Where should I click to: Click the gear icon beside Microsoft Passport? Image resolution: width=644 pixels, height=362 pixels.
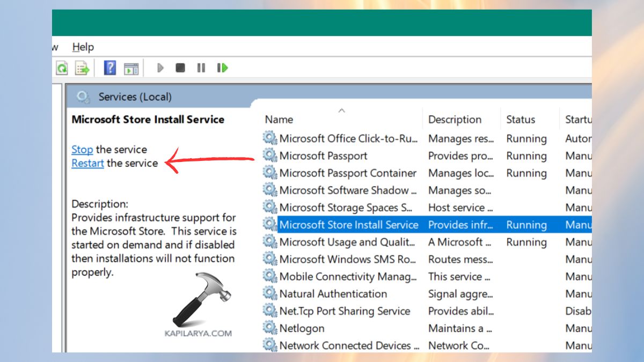[269, 156]
